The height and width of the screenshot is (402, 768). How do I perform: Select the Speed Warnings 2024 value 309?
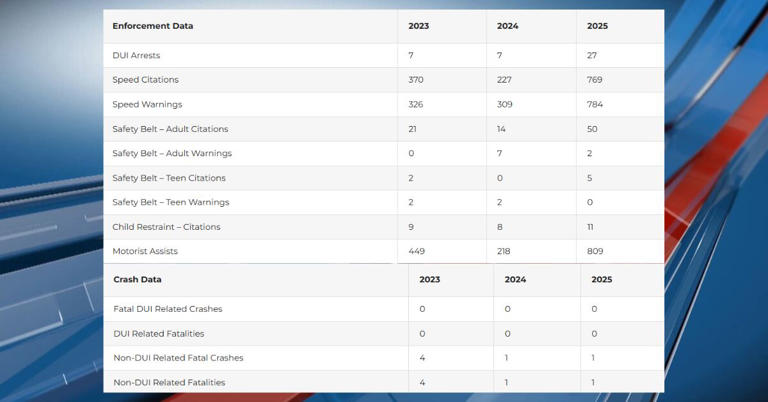click(x=507, y=104)
